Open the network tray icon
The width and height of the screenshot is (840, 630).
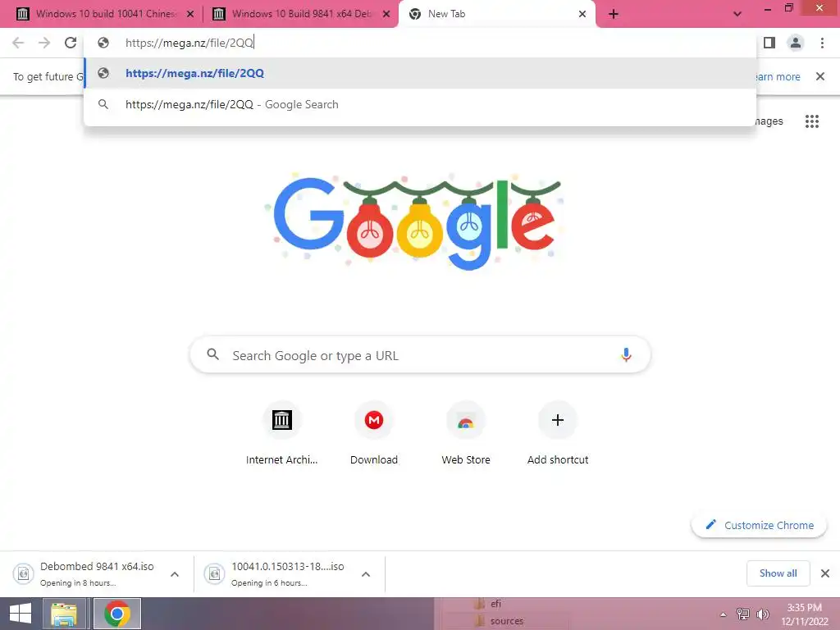743,614
